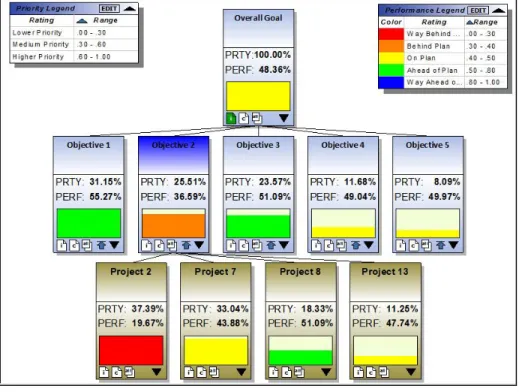Open Objective 3 'all' documents icon
The width and height of the screenshot is (519, 392).
(257, 245)
